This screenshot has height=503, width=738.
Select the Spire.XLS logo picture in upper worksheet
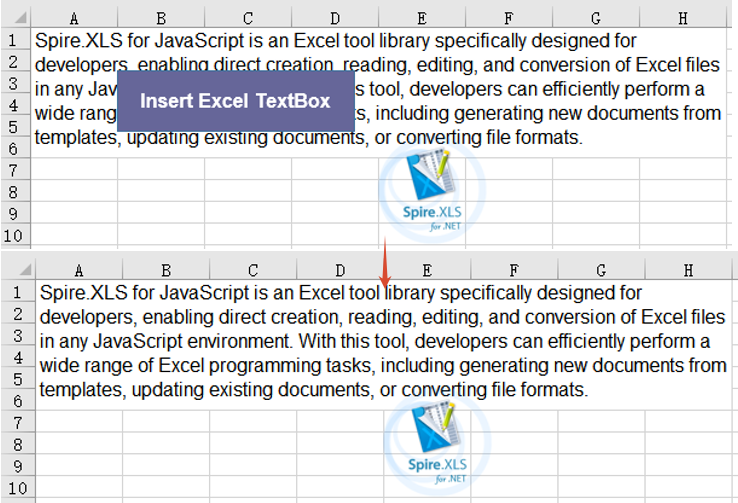[x=432, y=192]
